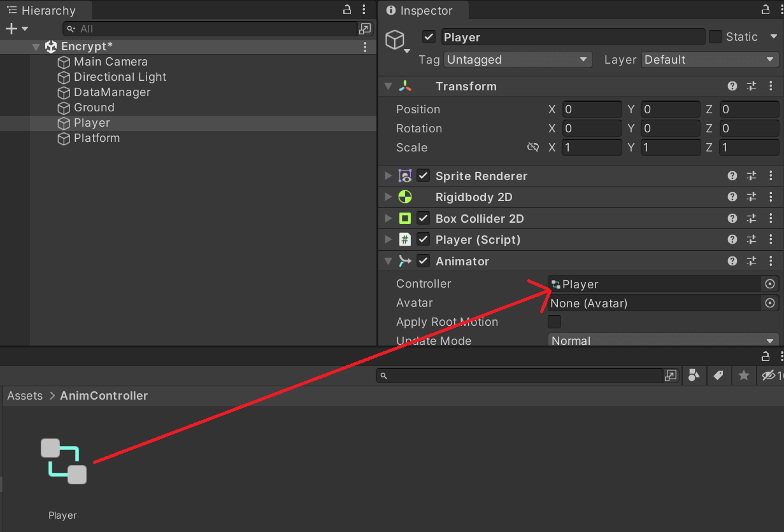The image size is (784, 532).
Task: Toggle hidden packages visibility in Project
Action: point(772,375)
